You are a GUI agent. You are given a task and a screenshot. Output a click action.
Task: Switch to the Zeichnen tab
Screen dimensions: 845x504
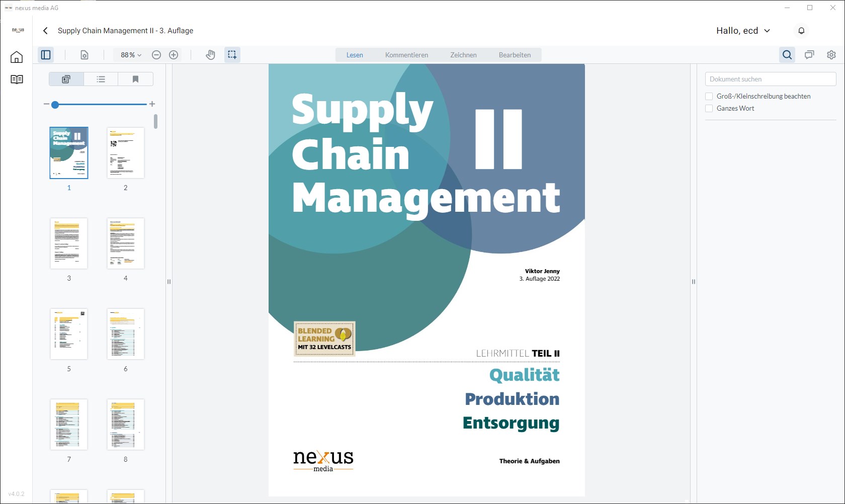[463, 55]
